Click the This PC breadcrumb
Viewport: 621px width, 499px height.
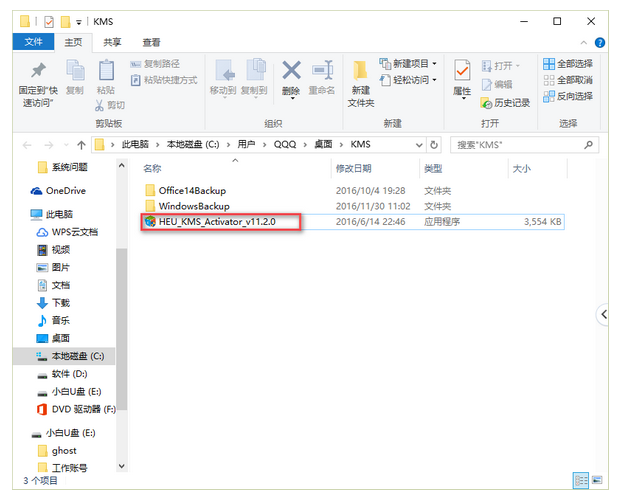point(135,145)
